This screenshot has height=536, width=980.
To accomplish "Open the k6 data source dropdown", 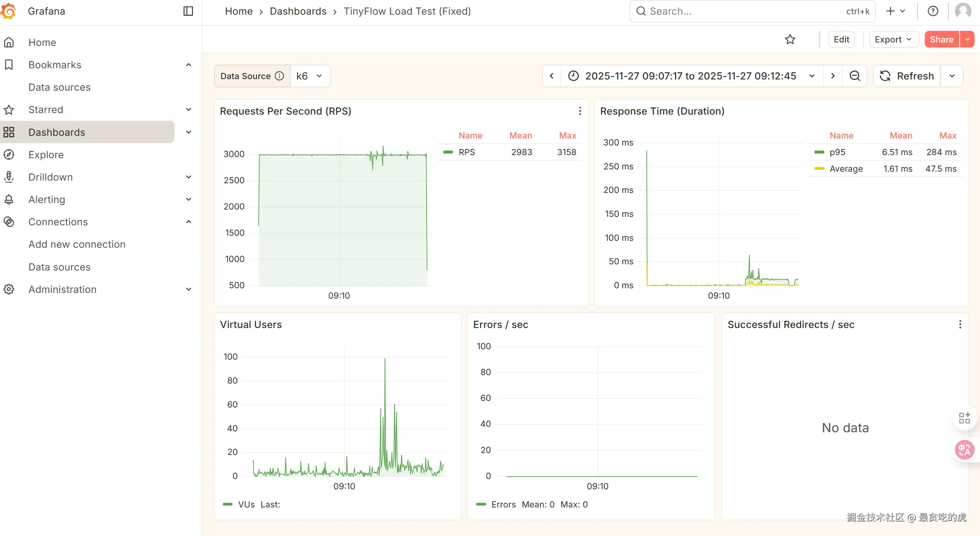I will (x=310, y=76).
